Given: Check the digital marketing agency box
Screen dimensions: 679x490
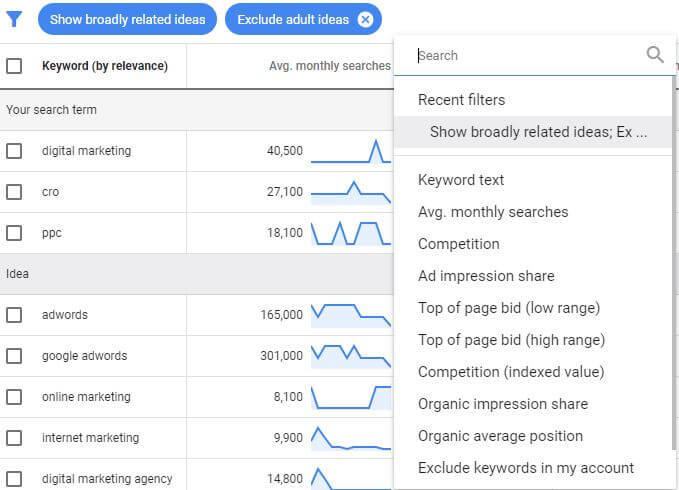Looking at the screenshot, I should pyautogui.click(x=14, y=479).
